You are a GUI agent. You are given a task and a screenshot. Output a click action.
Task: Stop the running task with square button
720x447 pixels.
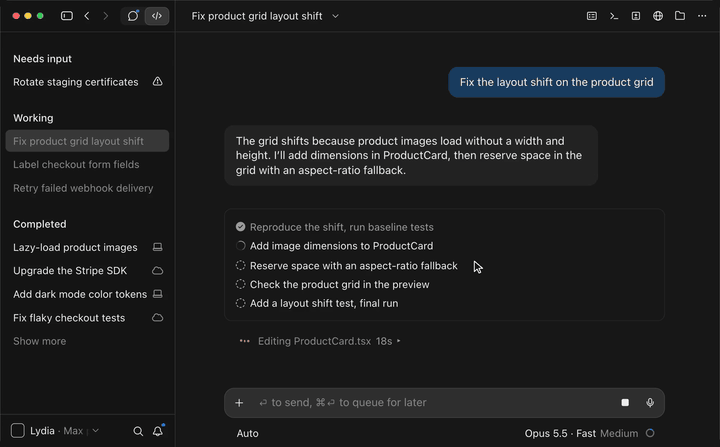coord(625,403)
